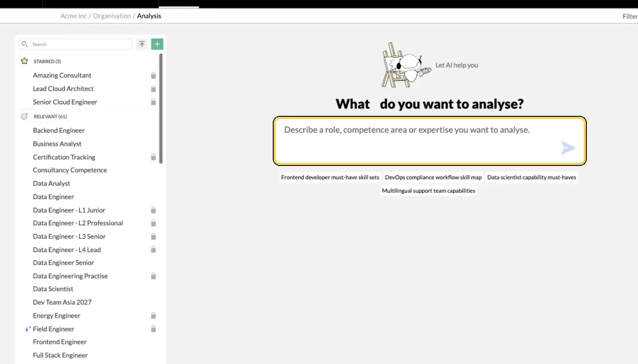Pick Multilingual support team capabilities suggestion
The height and width of the screenshot is (364, 638).
[429, 191]
